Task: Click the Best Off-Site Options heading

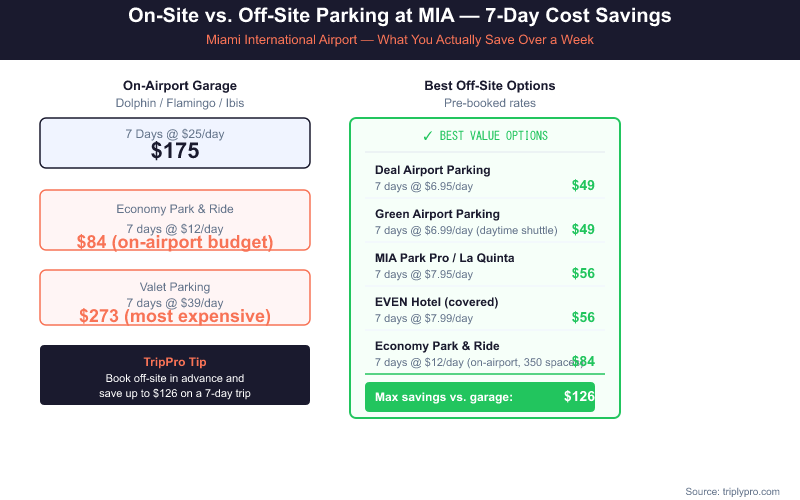Action: click(490, 86)
